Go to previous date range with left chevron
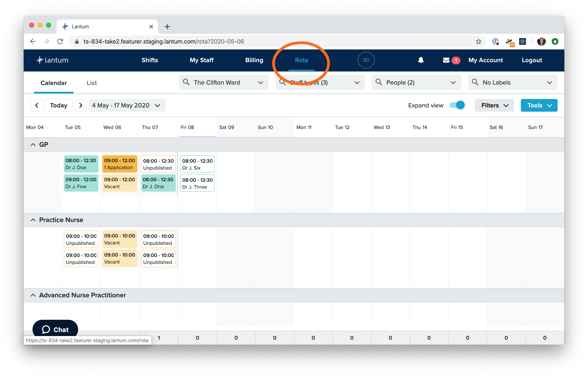 pos(37,105)
